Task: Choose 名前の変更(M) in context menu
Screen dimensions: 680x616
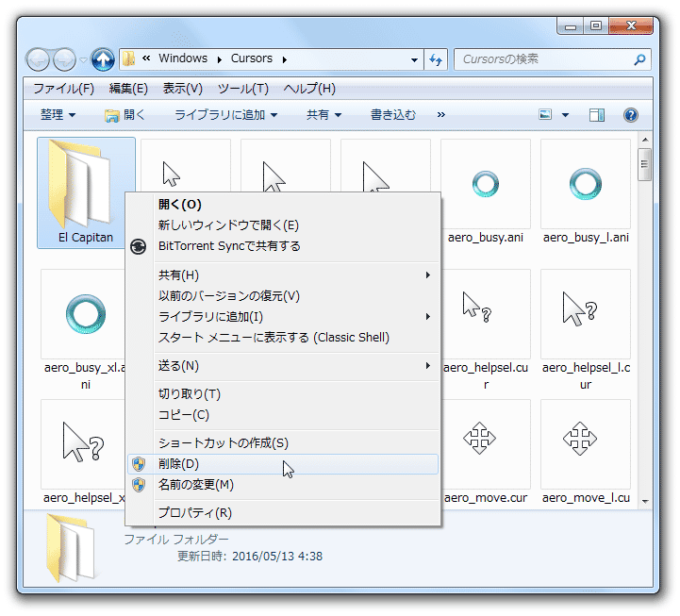Action: [283, 485]
